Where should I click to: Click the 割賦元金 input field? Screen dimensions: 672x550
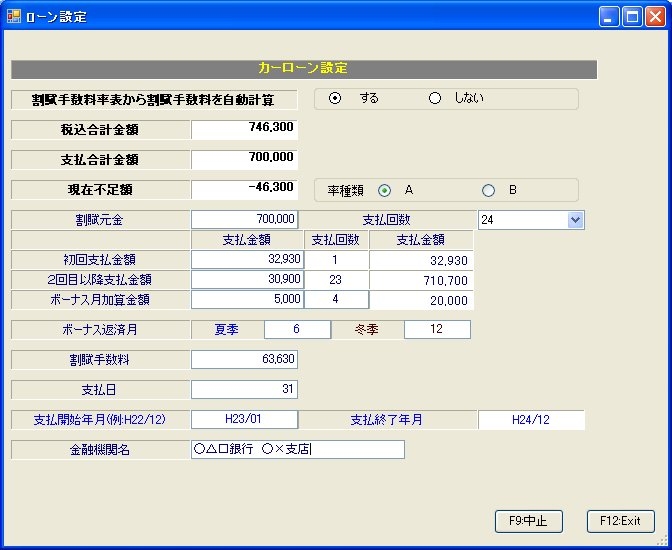[244, 219]
